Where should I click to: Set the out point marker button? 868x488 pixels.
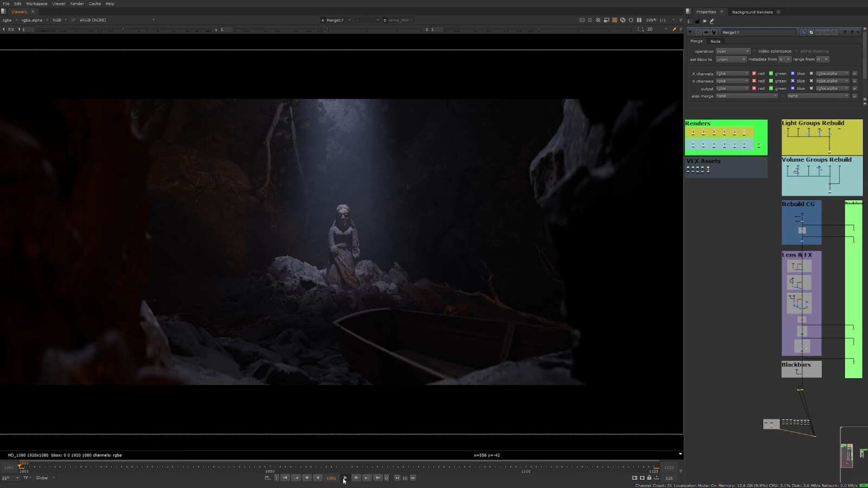(386, 478)
